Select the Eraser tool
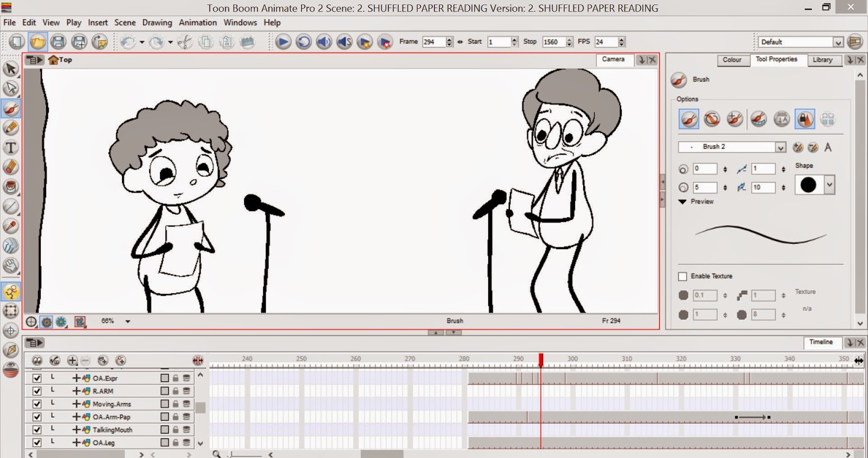This screenshot has height=458, width=868. click(x=11, y=167)
